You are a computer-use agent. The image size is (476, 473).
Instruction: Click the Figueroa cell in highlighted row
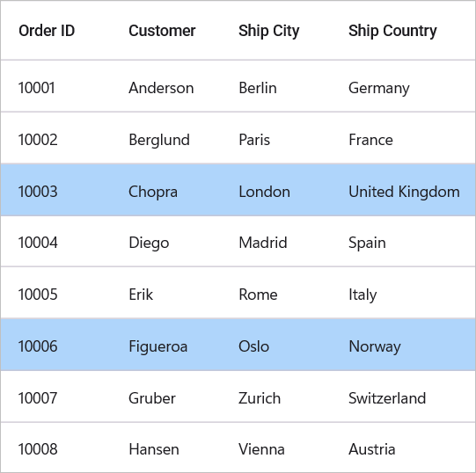(157, 346)
